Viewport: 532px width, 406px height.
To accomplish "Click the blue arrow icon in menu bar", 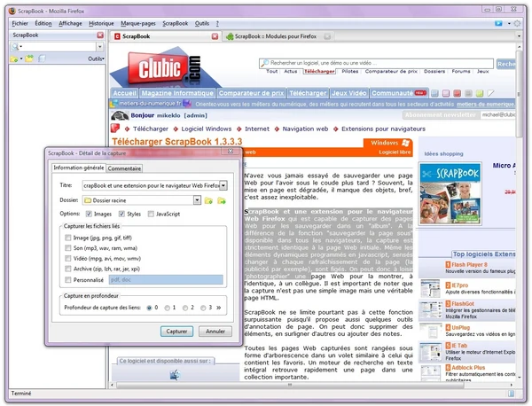I will pos(498,23).
